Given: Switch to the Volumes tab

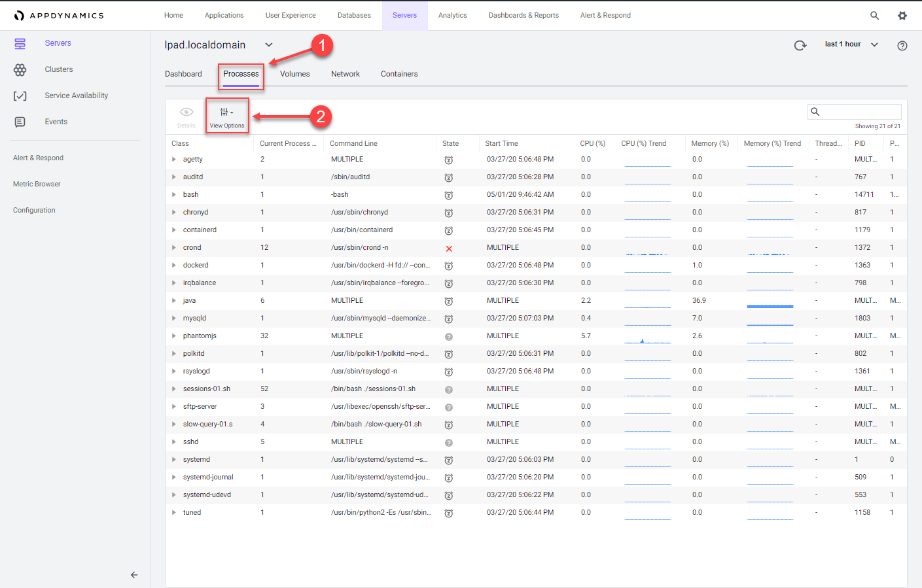Looking at the screenshot, I should pos(295,75).
